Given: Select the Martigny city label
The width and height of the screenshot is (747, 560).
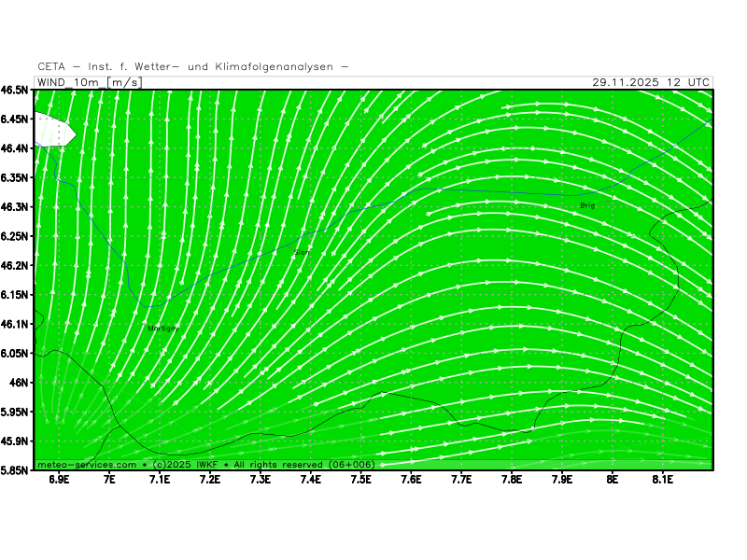Looking at the screenshot, I should 163,328.
